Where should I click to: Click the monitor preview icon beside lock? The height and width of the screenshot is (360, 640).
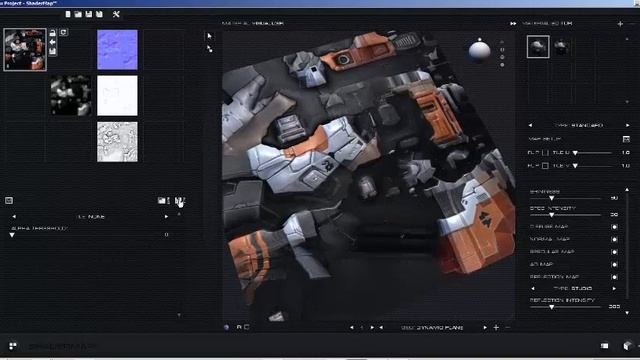64,32
